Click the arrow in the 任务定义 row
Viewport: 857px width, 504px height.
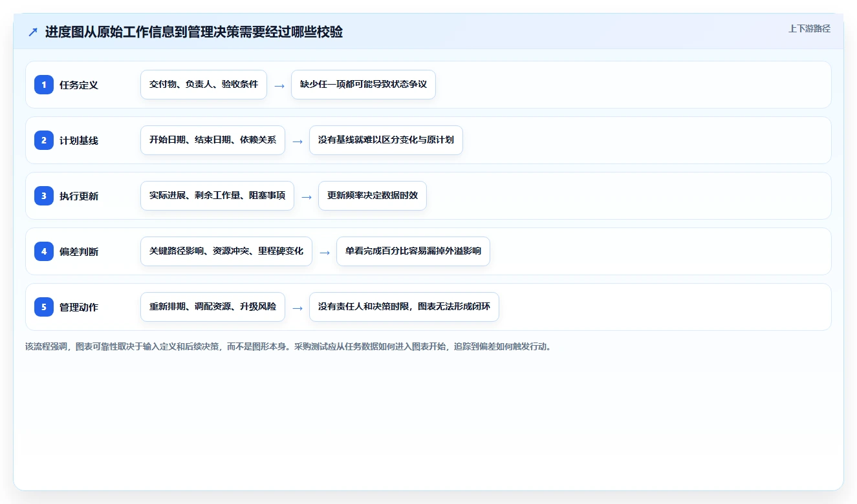pyautogui.click(x=279, y=85)
